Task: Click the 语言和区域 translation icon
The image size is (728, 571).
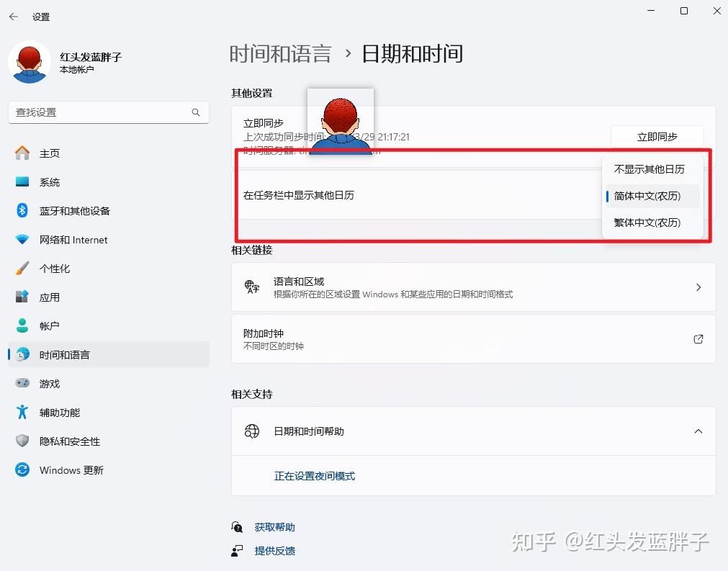Action: click(x=251, y=287)
